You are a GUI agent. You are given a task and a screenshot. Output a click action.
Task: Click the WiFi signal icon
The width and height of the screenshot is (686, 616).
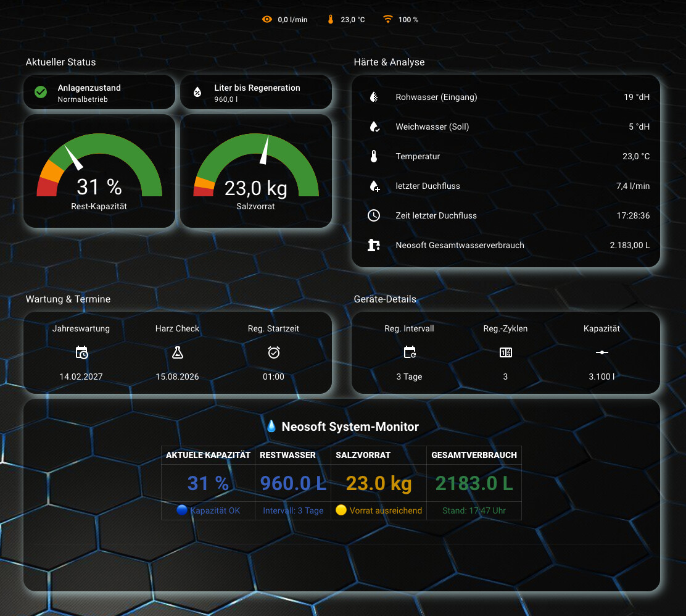tap(387, 20)
